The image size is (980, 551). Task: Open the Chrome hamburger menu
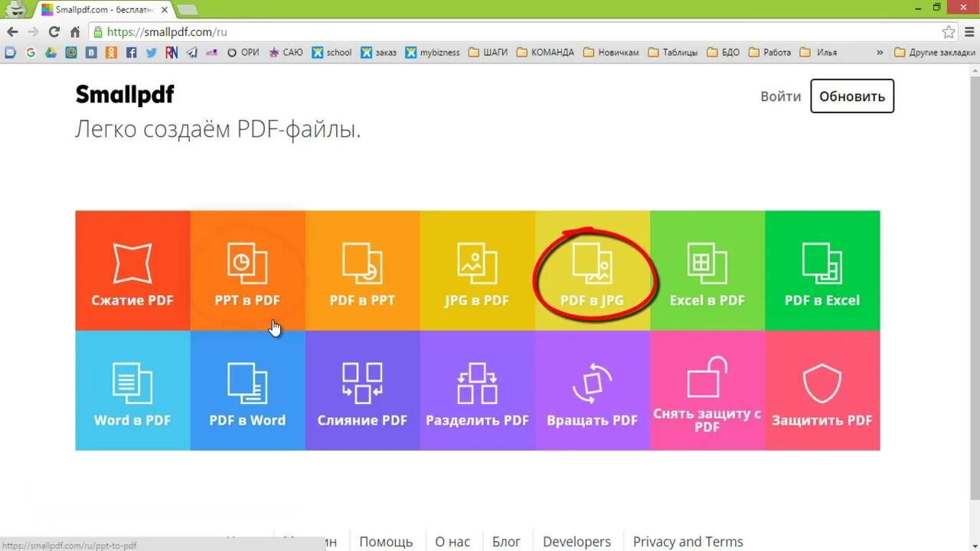click(969, 32)
